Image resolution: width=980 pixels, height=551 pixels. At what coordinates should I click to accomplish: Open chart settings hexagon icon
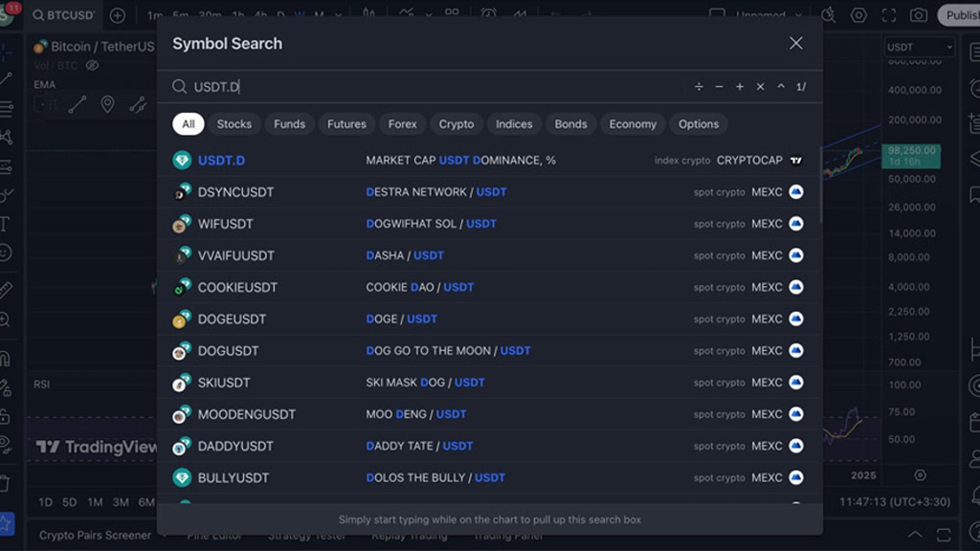tap(858, 15)
